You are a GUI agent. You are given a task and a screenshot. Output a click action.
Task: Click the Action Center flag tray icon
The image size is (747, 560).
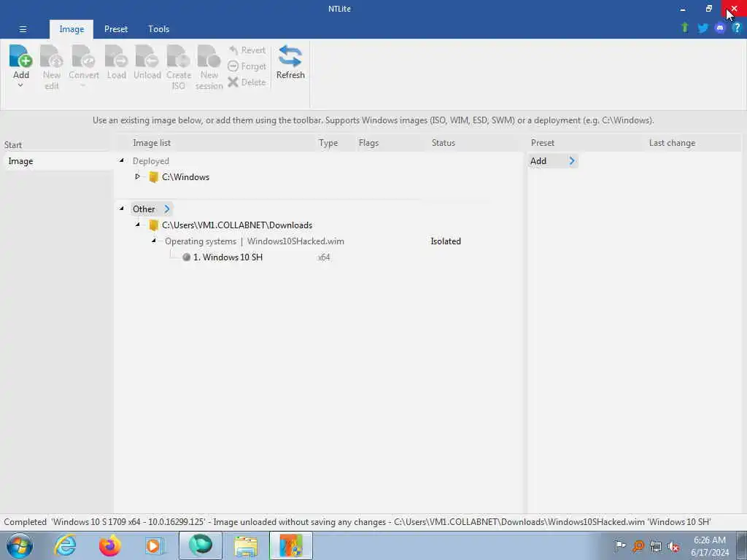coord(620,545)
